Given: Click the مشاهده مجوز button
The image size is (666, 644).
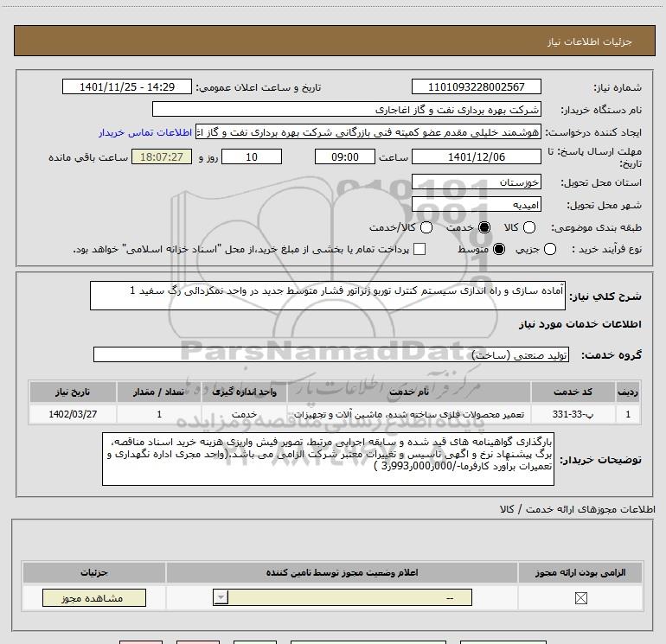Looking at the screenshot, I should 94,597.
